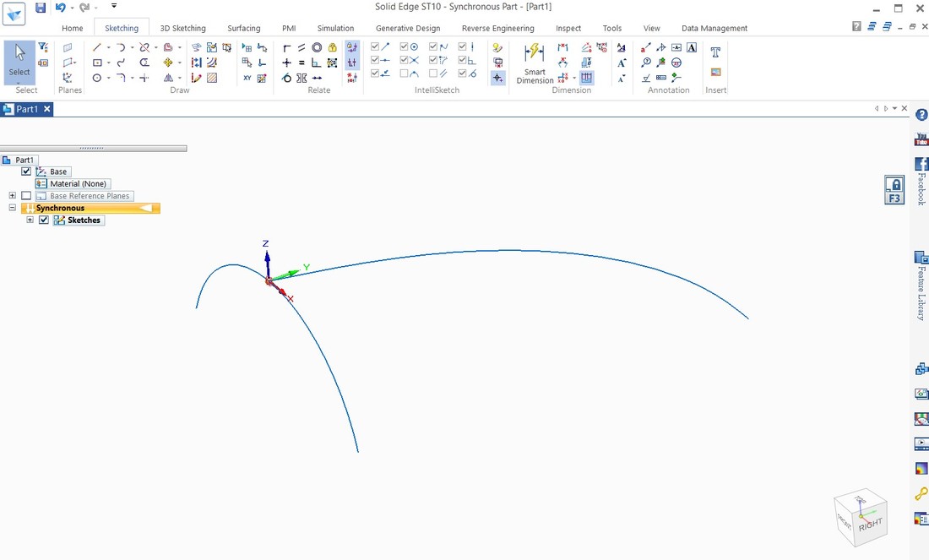Toggle the Sketches visibility checkbox
This screenshot has width=929, height=560.
[44, 220]
